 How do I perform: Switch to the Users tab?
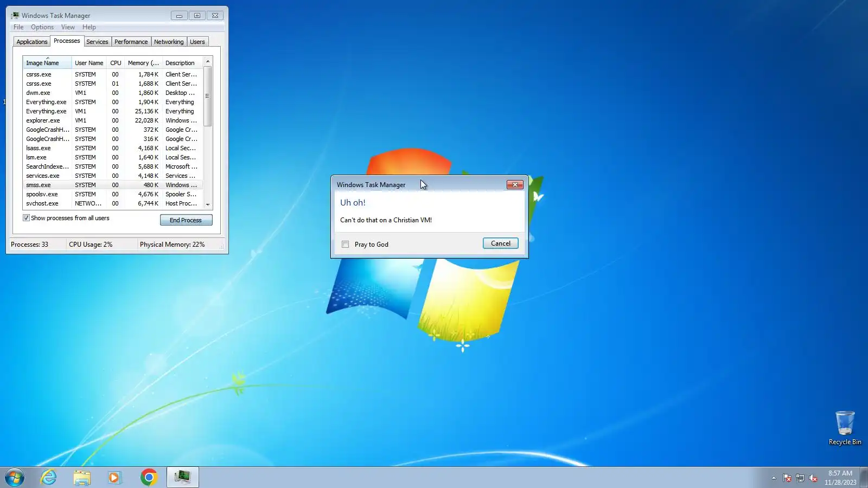pyautogui.click(x=197, y=42)
